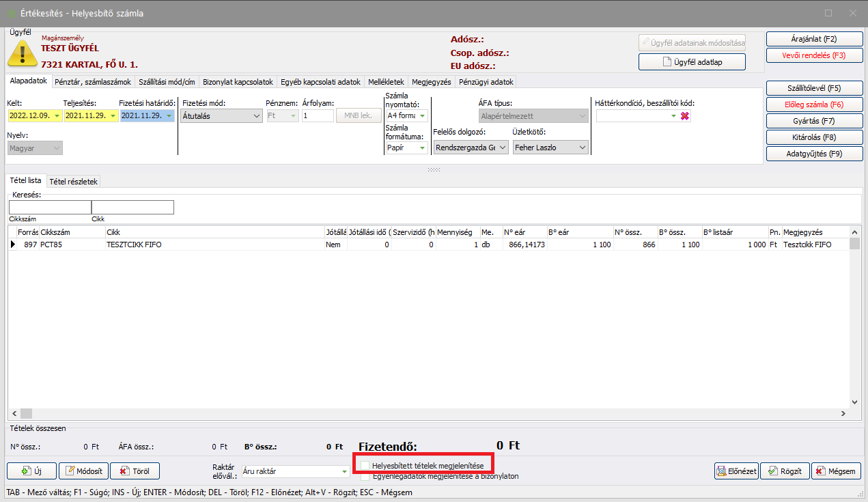The height and width of the screenshot is (502, 868).
Task: Click the Töröl delete button
Action: coord(135,471)
